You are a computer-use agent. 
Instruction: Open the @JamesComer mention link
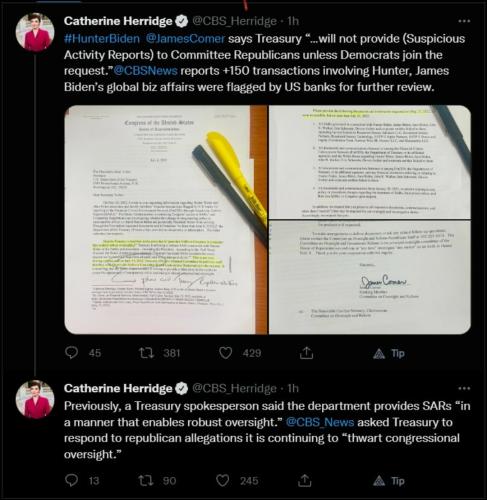(185, 39)
